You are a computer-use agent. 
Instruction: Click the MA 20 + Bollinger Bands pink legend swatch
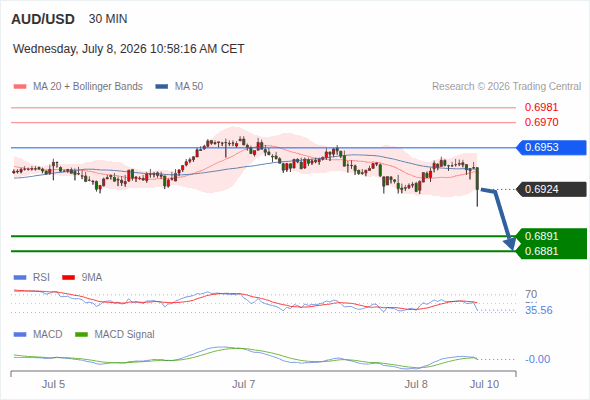click(x=20, y=87)
